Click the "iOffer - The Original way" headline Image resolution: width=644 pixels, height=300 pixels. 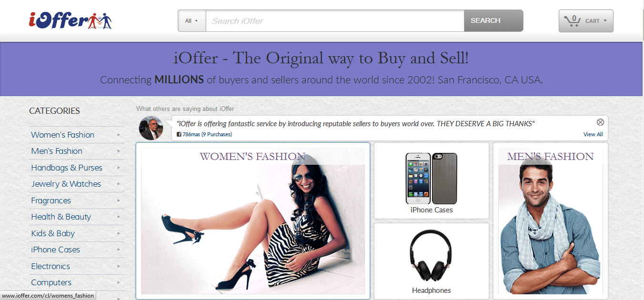point(322,58)
